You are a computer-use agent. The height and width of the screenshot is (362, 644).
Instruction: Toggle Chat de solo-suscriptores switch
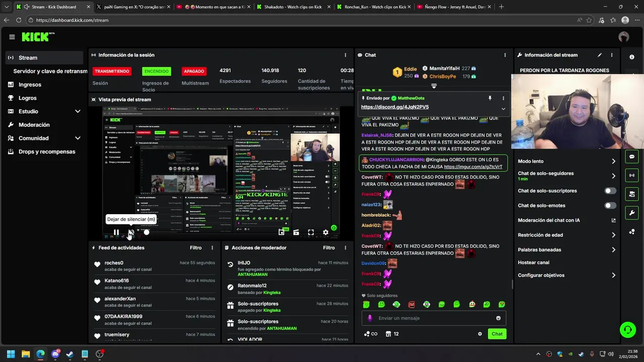[x=610, y=191]
